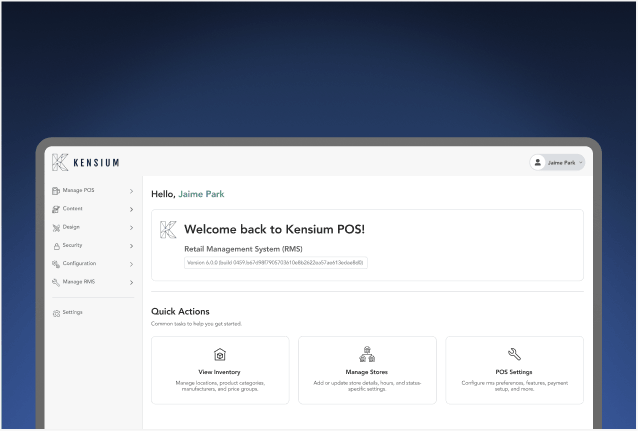638x431 pixels.
Task: Click the version build number box
Action: [x=275, y=263]
